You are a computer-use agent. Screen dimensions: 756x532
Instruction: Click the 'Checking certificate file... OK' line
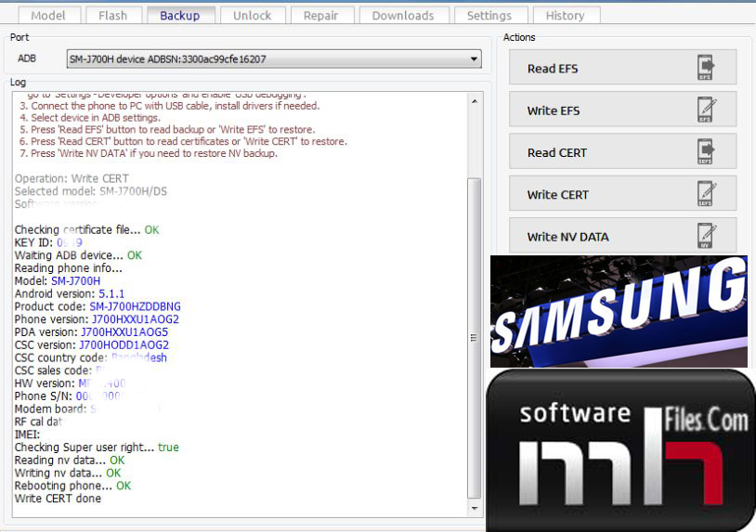86,230
